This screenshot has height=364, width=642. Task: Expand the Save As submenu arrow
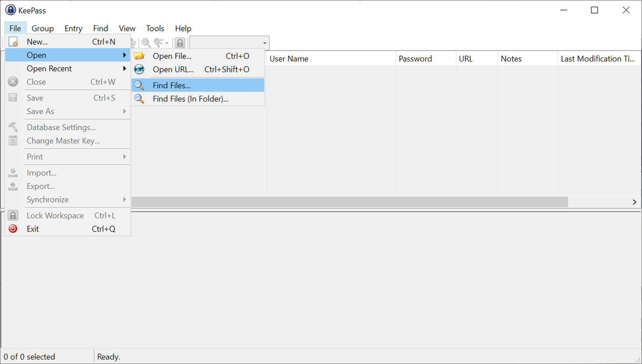(x=125, y=111)
